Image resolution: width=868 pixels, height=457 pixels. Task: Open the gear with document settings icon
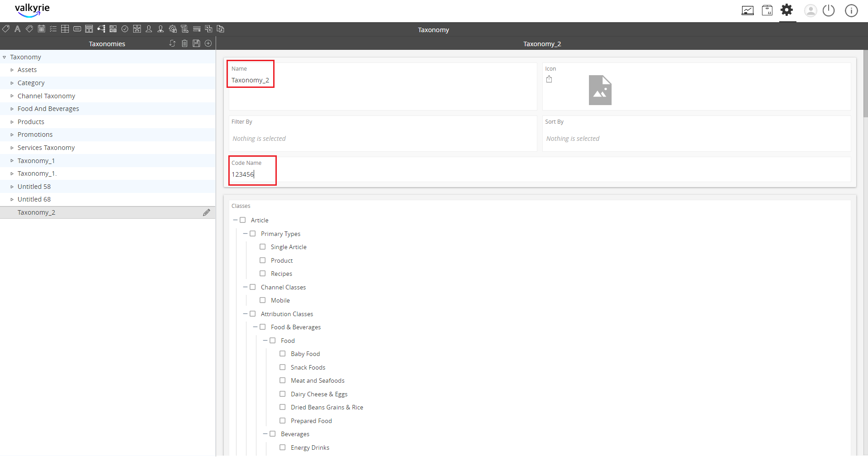click(173, 29)
